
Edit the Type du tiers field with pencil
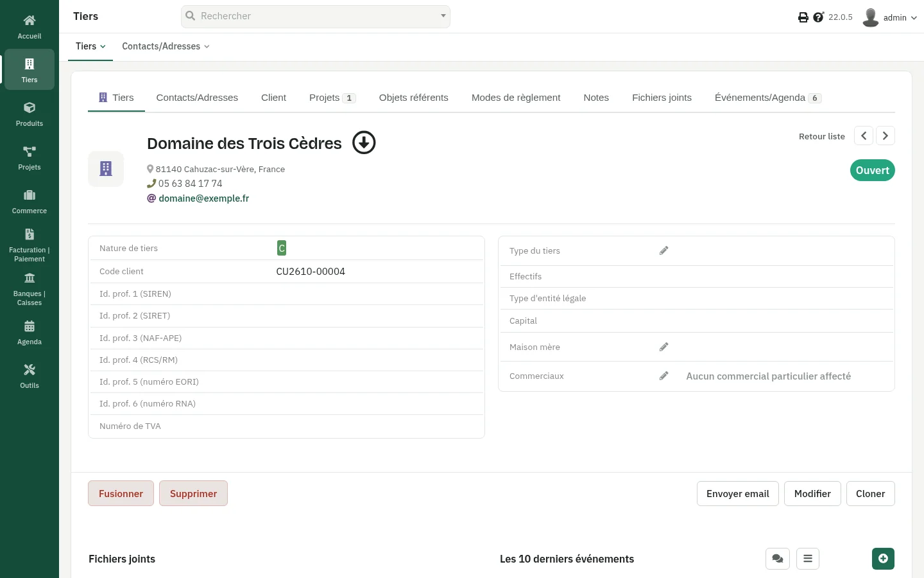pos(664,250)
